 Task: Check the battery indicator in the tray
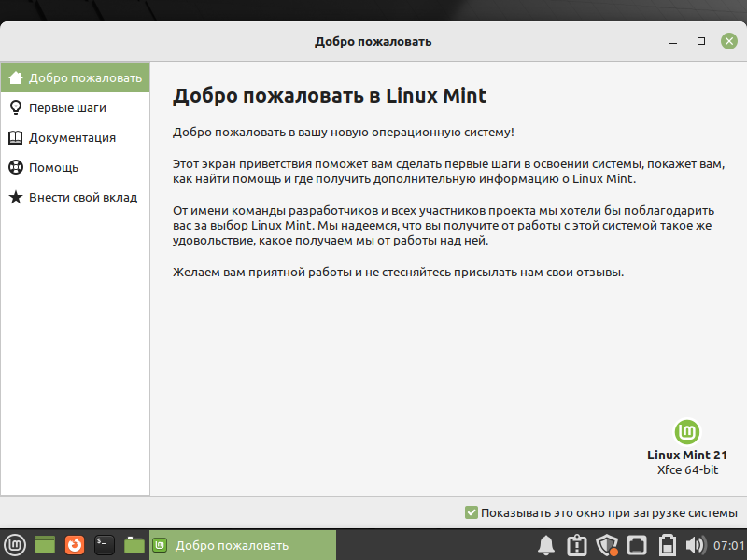(666, 544)
